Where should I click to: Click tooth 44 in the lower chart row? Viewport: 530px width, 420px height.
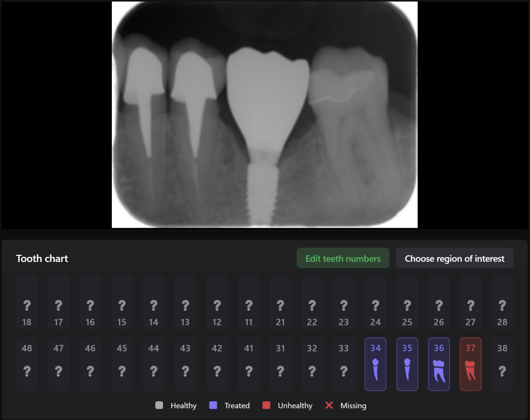(153, 364)
